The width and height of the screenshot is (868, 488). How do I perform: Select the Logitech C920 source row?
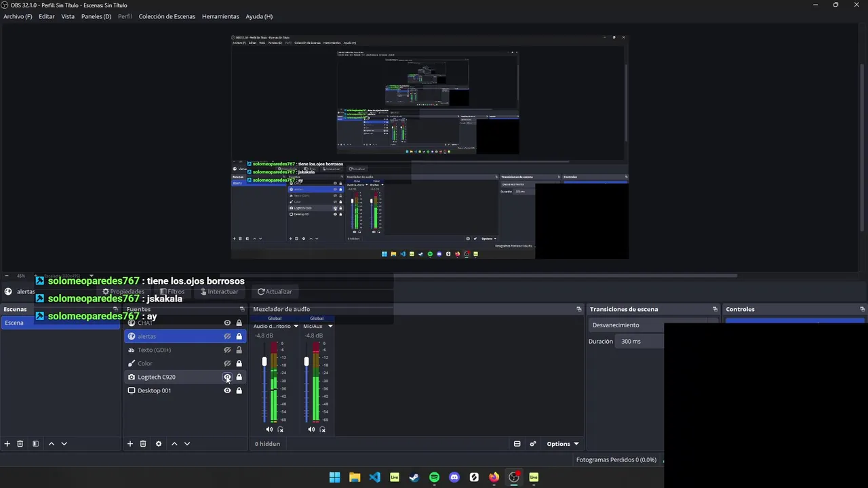184,377
